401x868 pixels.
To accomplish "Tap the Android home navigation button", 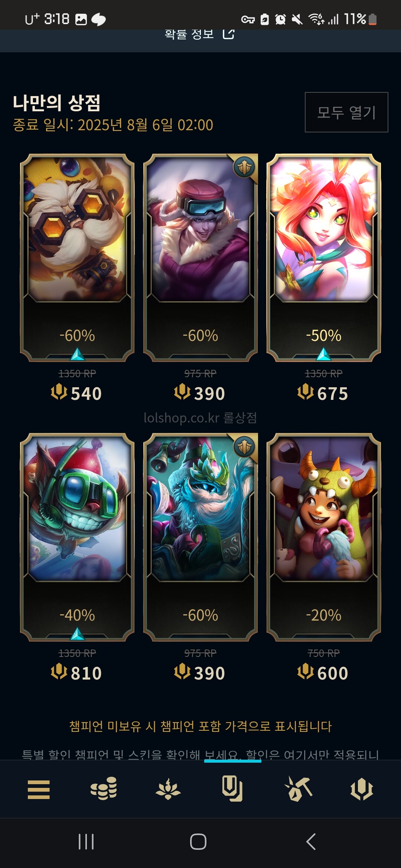I will [198, 842].
